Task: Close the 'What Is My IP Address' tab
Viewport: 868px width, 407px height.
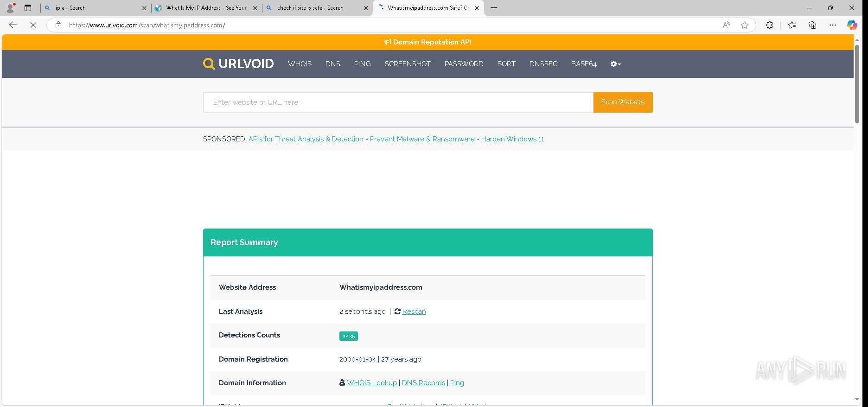Action: (x=255, y=8)
